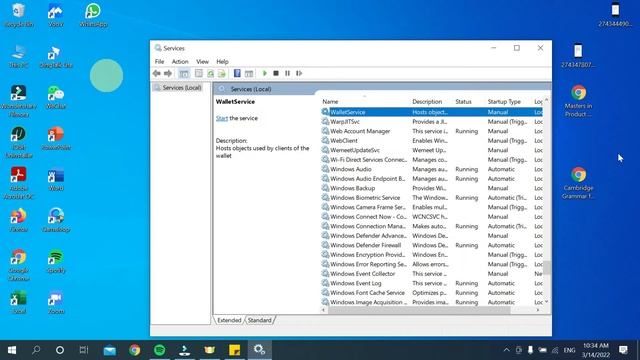Open WhatsApp desktop shortcut

[x=93, y=16]
